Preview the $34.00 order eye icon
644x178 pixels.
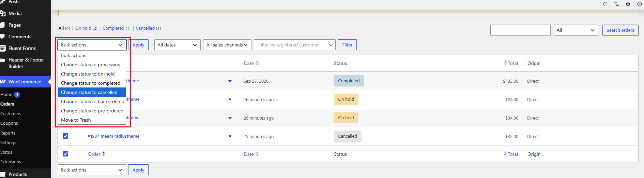click(230, 118)
